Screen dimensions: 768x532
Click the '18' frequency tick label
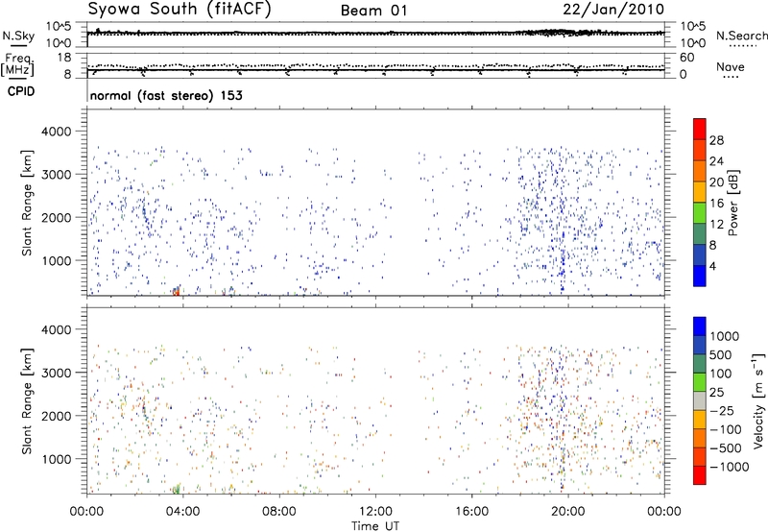63,58
